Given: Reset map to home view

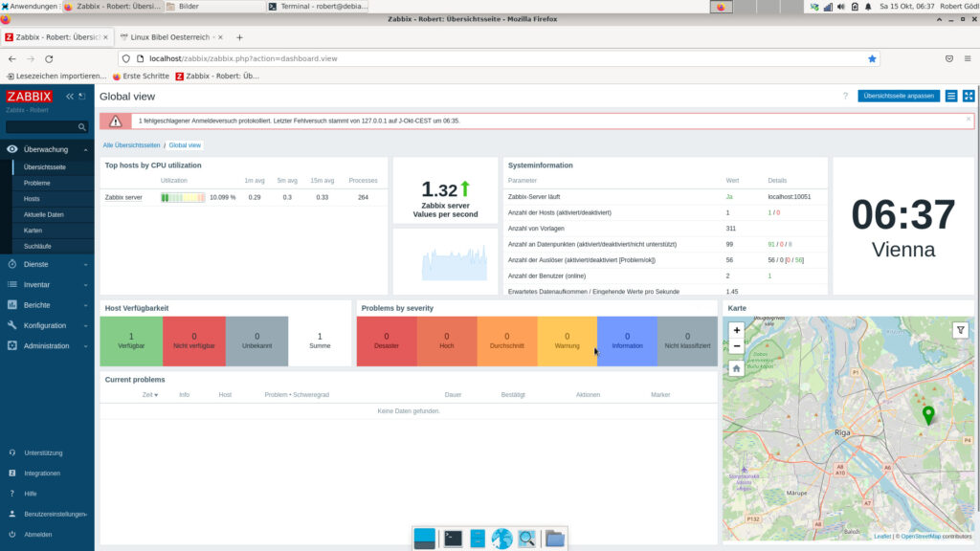Looking at the screenshot, I should coord(736,368).
